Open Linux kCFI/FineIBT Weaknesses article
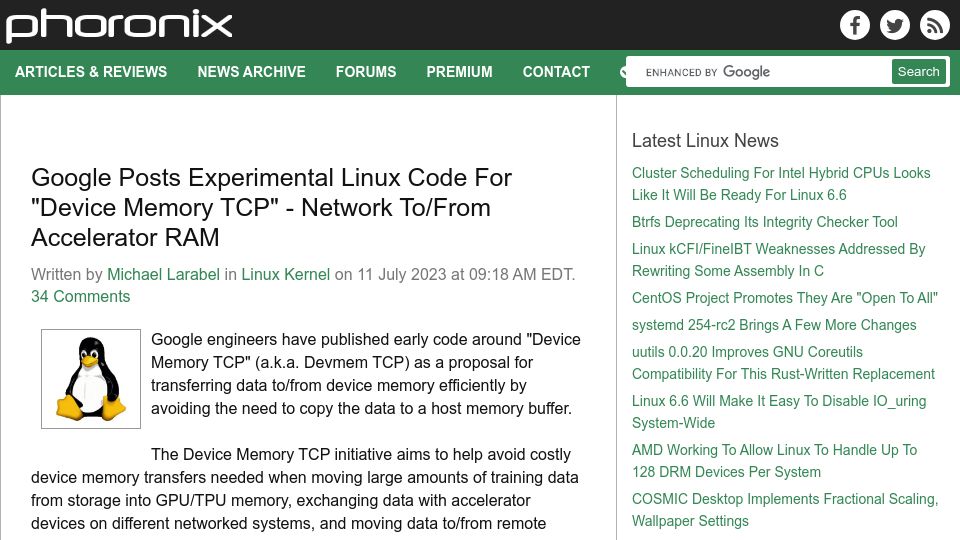The width and height of the screenshot is (960, 540). pos(779,260)
